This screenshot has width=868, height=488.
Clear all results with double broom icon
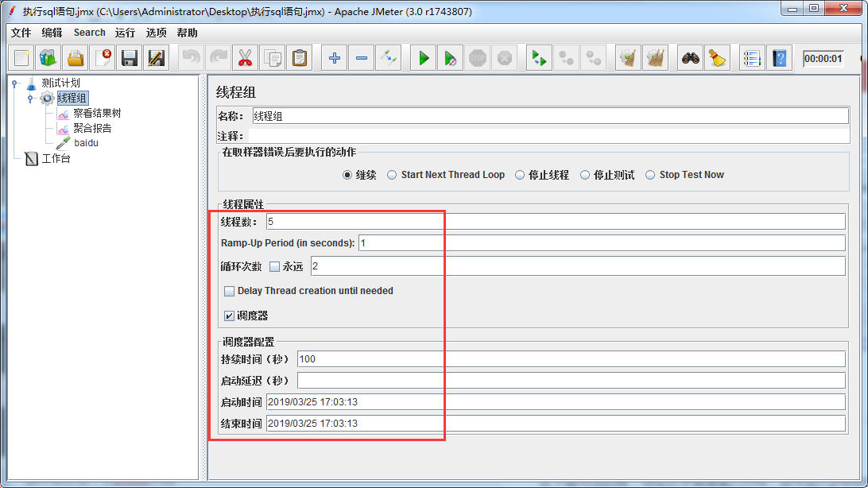(656, 58)
